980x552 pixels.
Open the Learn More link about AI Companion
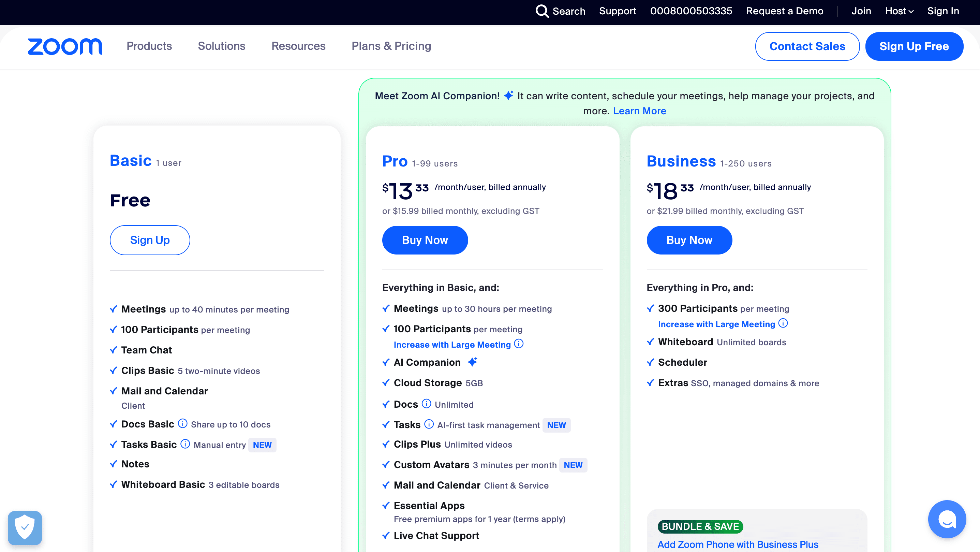point(639,111)
